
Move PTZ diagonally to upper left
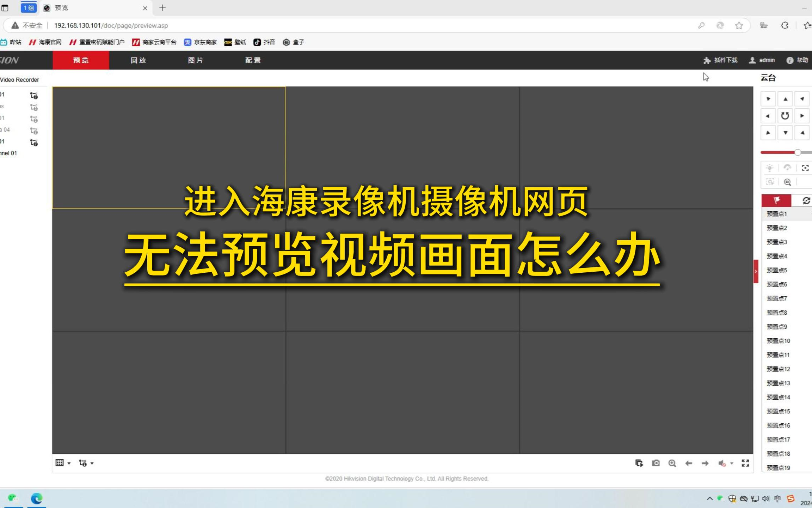point(768,99)
